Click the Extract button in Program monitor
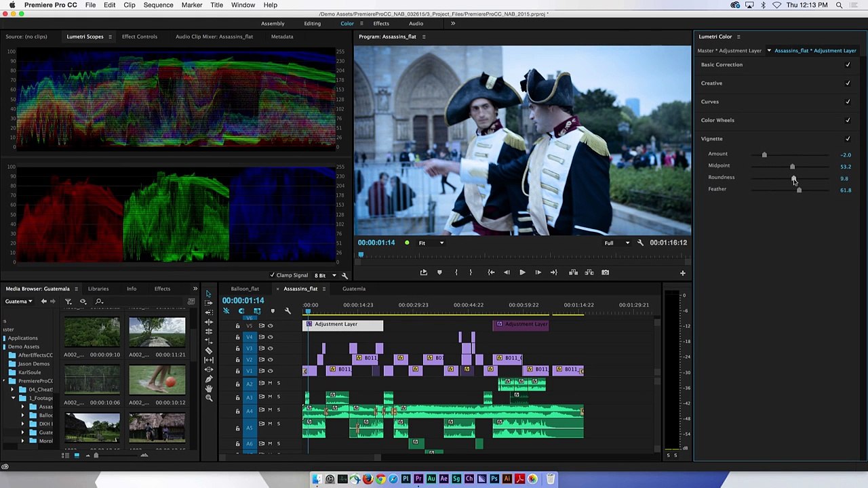Screen dimensions: 868x488 pos(589,272)
